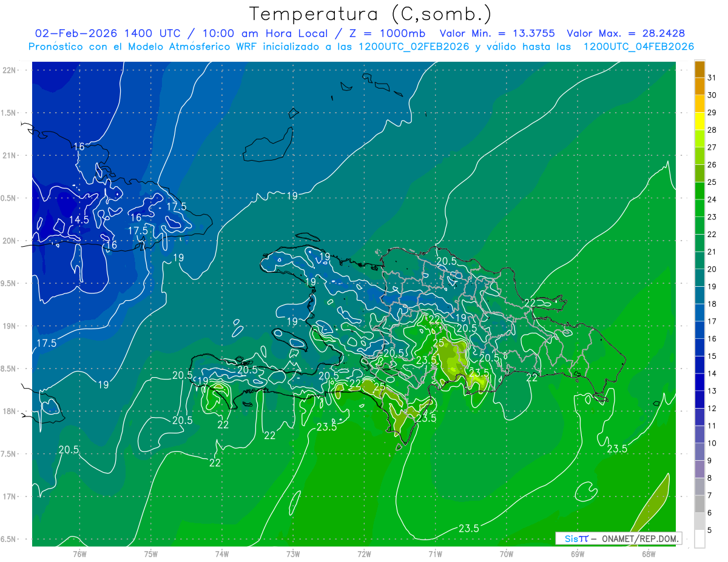Click 'Valor Max. = 28.2428' text
This screenshot has width=728, height=562.
625,33
